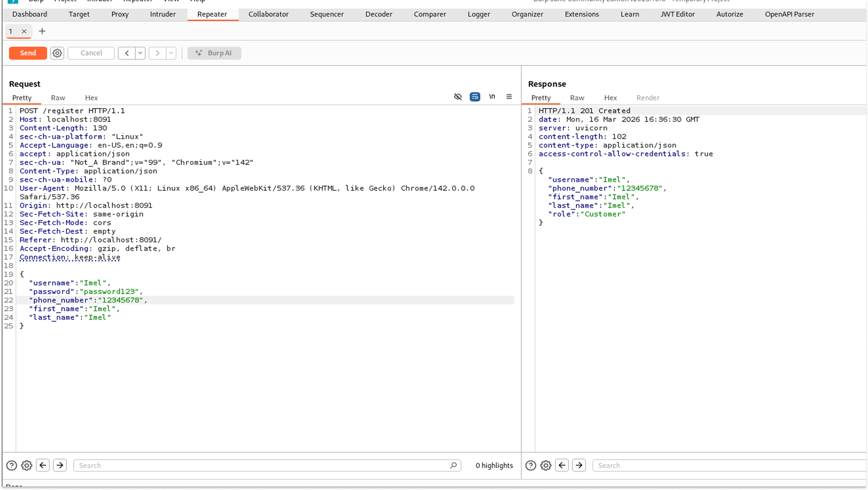Image resolution: width=868 pixels, height=490 pixels.
Task: Open help icon below request panel
Action: click(x=12, y=465)
